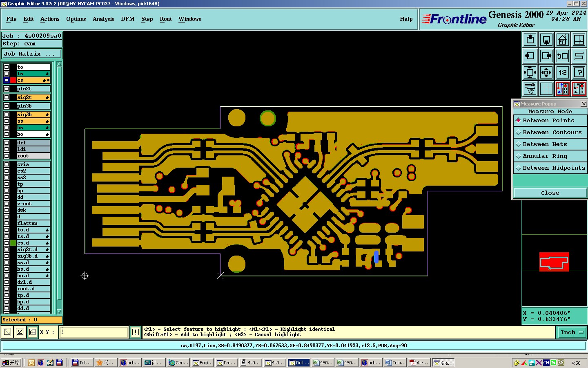Click the Total Commander taskbar item
The width and height of the screenshot is (588, 368).
81,363
